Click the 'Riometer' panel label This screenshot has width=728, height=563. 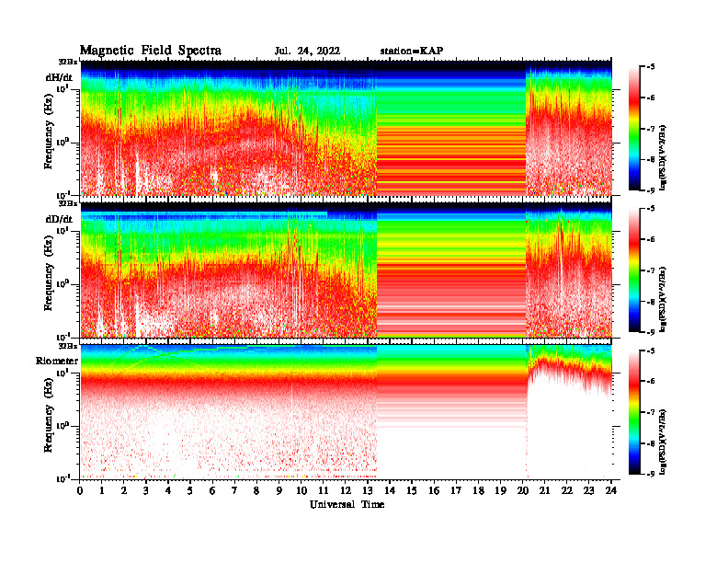[x=57, y=361]
